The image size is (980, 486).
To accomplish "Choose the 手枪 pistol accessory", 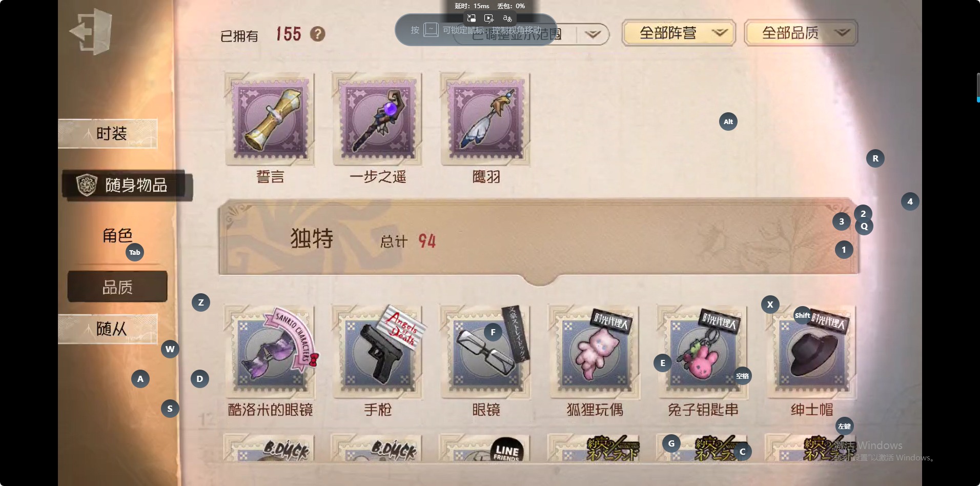I will click(378, 352).
